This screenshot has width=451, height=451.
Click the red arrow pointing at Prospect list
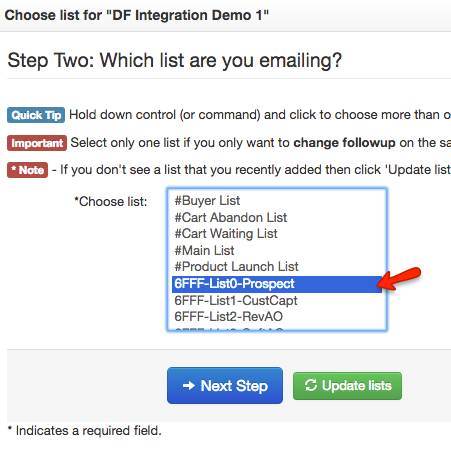399,278
